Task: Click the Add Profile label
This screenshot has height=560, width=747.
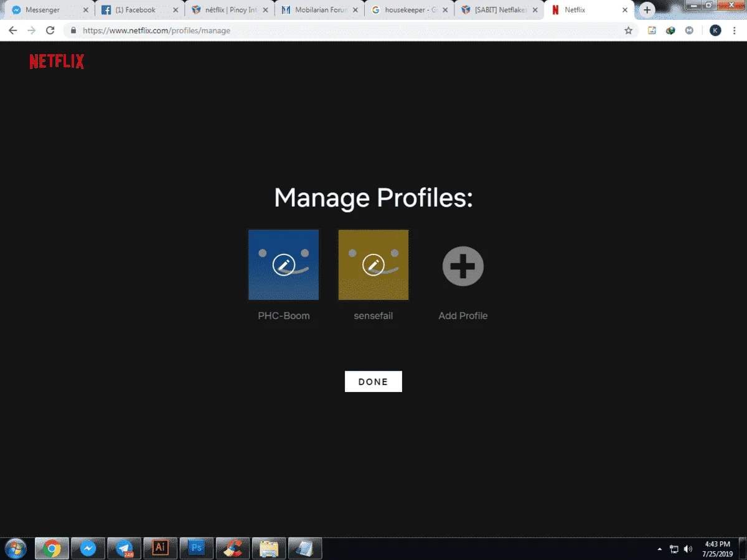Action: pos(463,315)
